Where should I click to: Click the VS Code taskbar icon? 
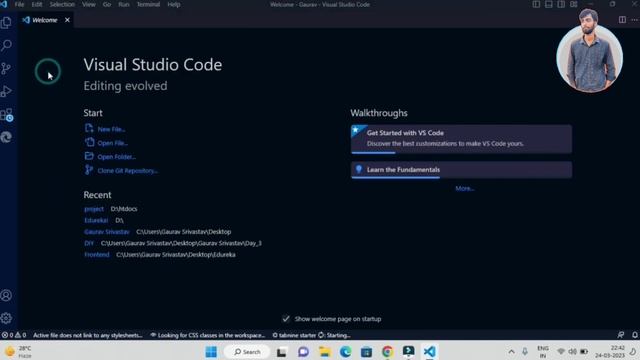click(429, 351)
